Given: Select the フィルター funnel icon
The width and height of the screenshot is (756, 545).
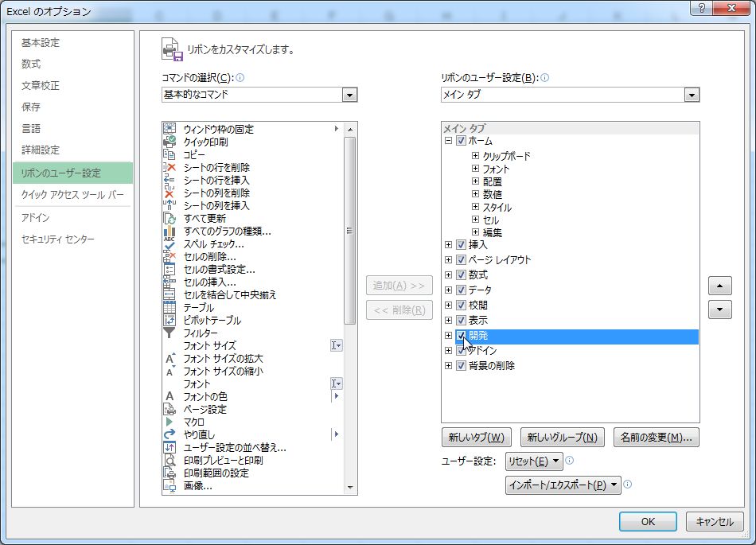Looking at the screenshot, I should (x=170, y=333).
